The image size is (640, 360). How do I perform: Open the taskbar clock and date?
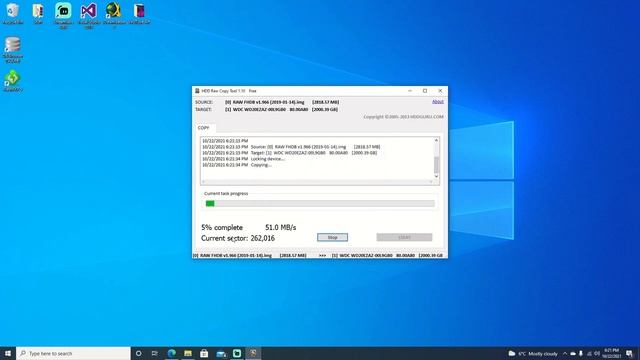pyautogui.click(x=611, y=353)
